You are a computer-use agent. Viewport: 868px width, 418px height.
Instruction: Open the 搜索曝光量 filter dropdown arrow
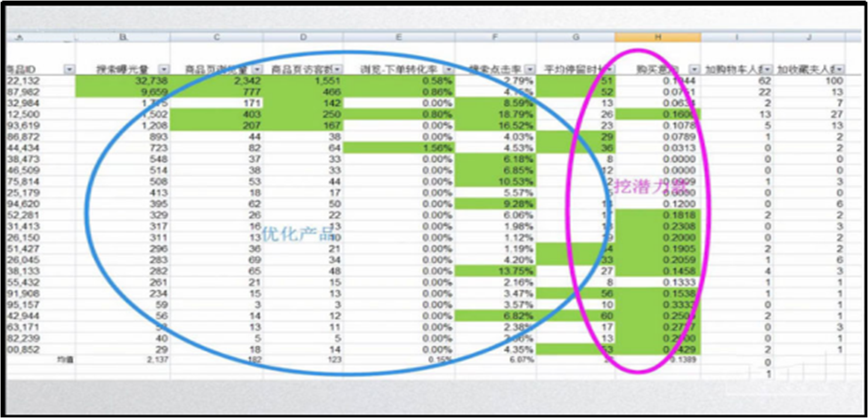[x=163, y=70]
